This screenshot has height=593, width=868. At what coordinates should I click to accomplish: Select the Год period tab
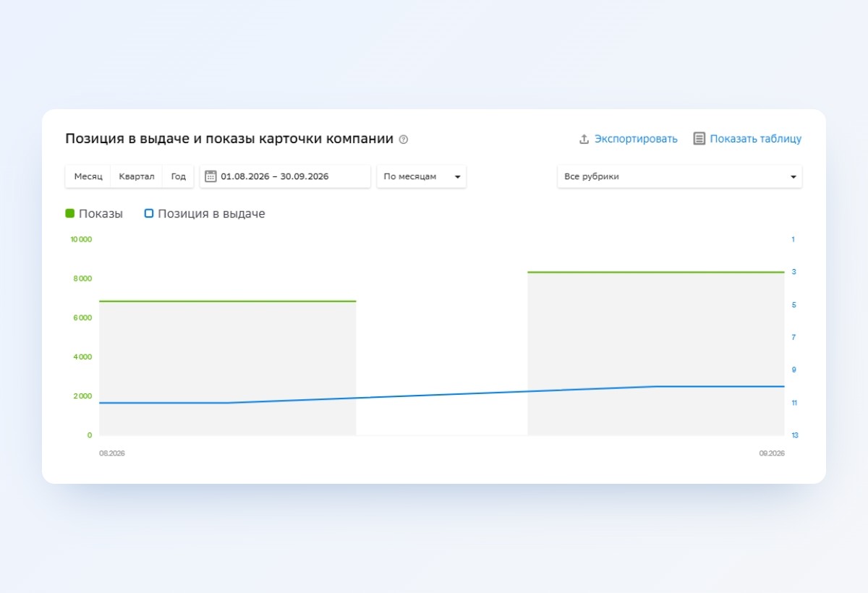tap(179, 176)
